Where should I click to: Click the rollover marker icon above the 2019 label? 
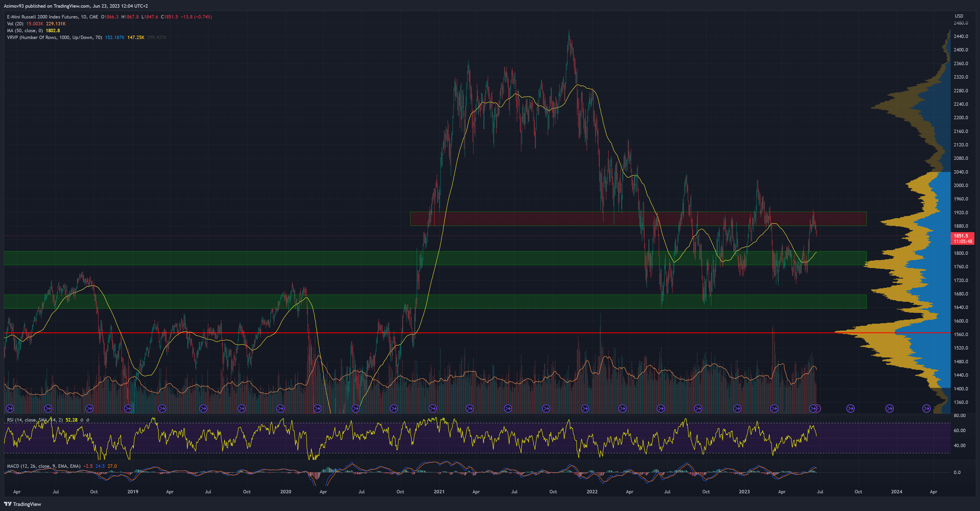click(x=128, y=408)
